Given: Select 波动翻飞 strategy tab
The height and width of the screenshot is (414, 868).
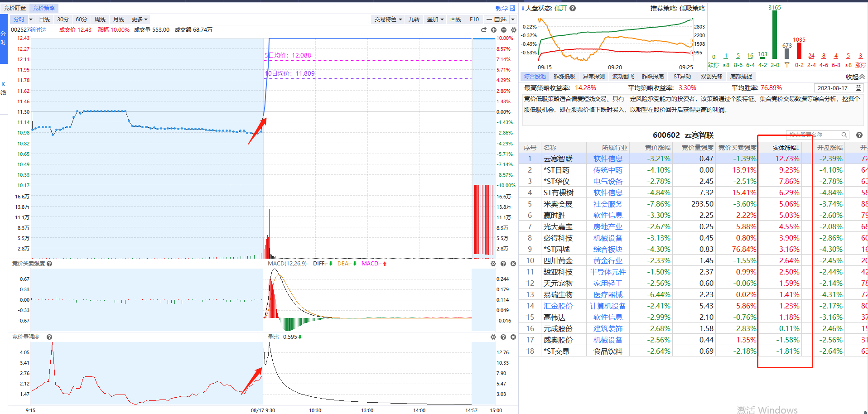Looking at the screenshot, I should click(623, 77).
